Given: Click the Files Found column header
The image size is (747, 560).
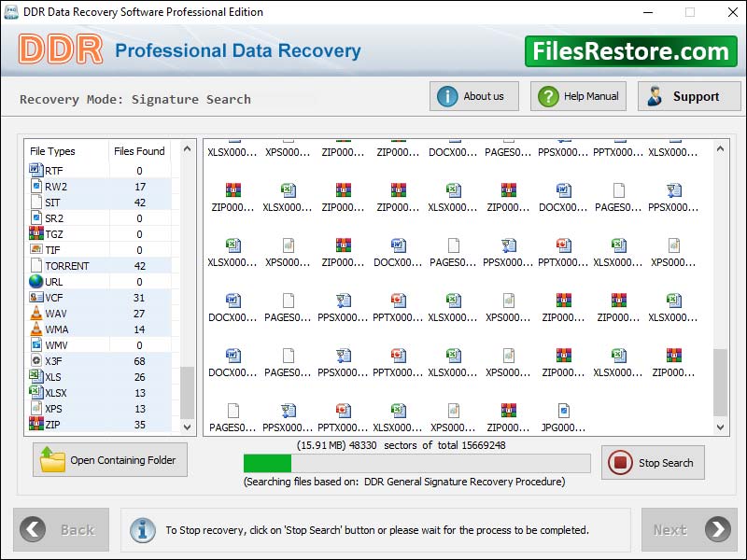Looking at the screenshot, I should pyautogui.click(x=138, y=150).
